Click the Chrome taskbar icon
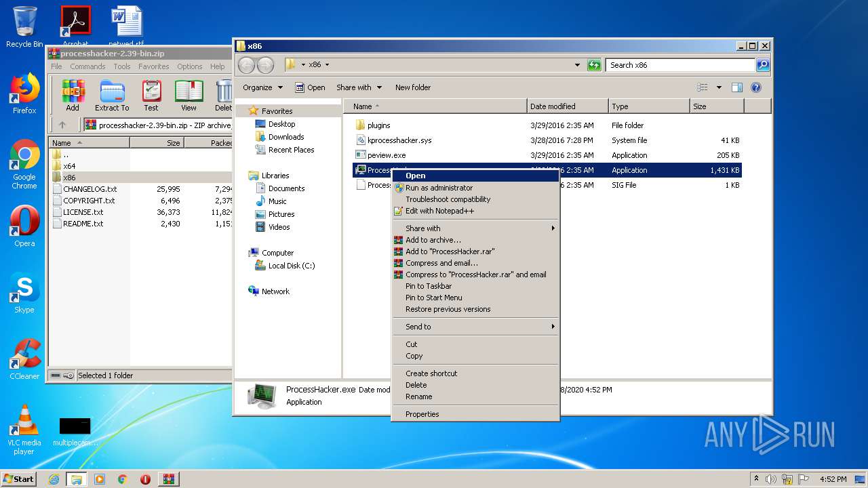868x488 pixels. [122, 479]
